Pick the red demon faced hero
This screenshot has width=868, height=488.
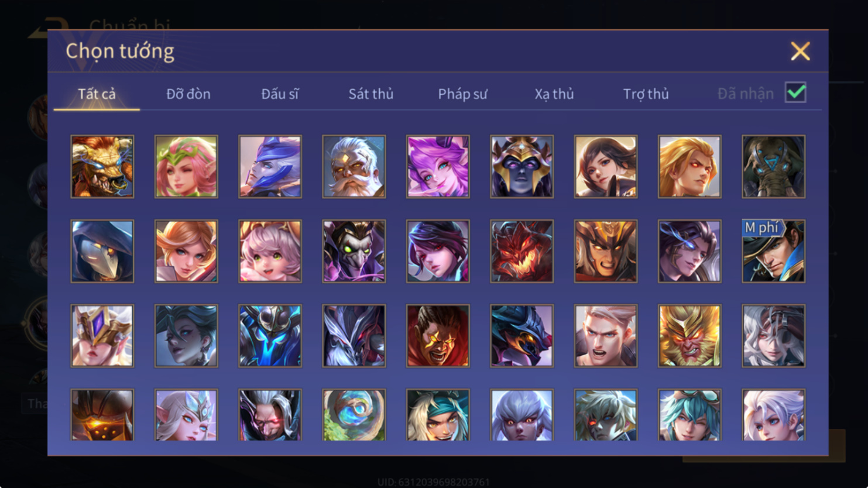522,252
